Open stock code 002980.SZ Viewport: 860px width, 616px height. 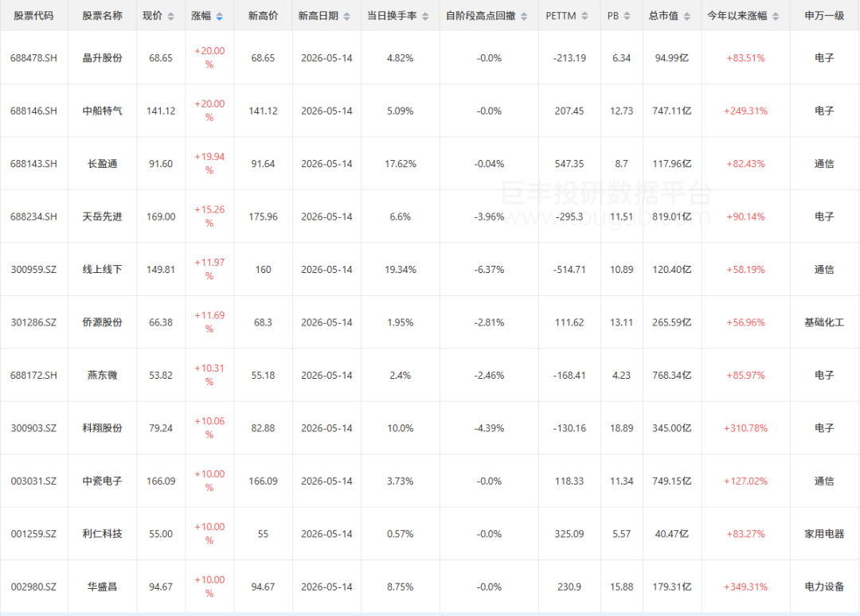click(33, 587)
